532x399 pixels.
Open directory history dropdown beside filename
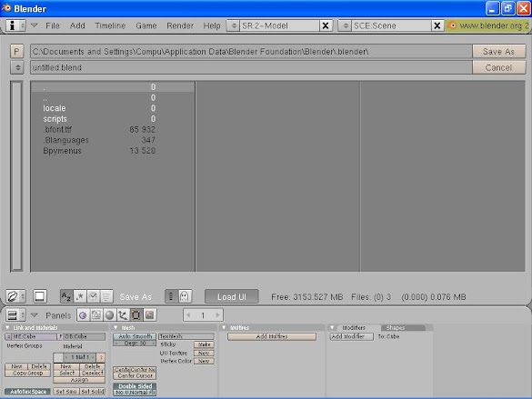(17, 67)
